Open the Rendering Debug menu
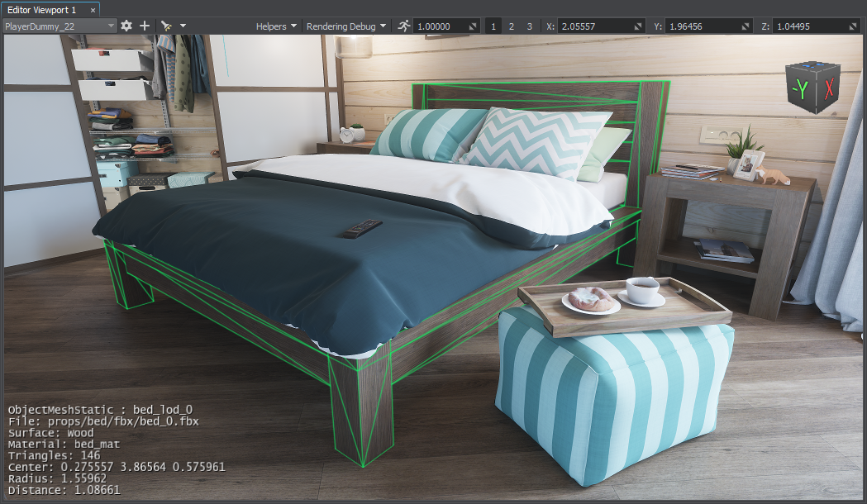The width and height of the screenshot is (867, 504). (x=346, y=26)
